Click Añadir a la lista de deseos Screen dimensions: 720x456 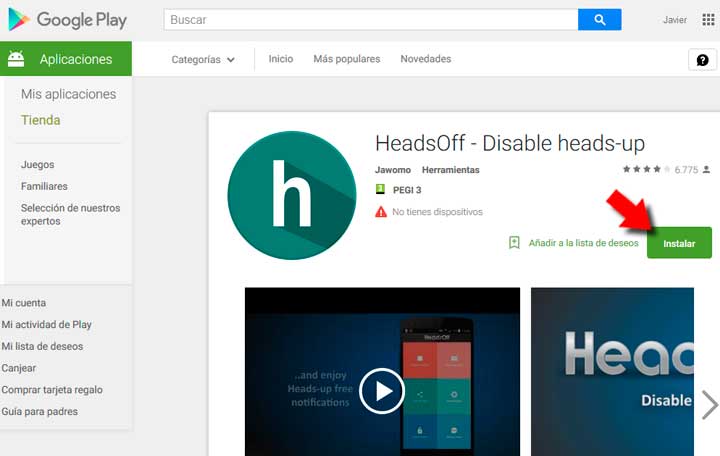tap(583, 243)
